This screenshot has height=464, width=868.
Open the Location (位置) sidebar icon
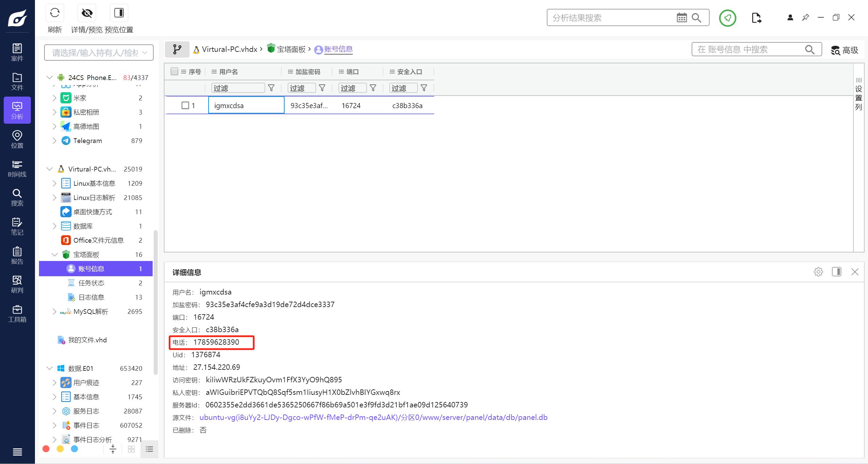tap(17, 139)
